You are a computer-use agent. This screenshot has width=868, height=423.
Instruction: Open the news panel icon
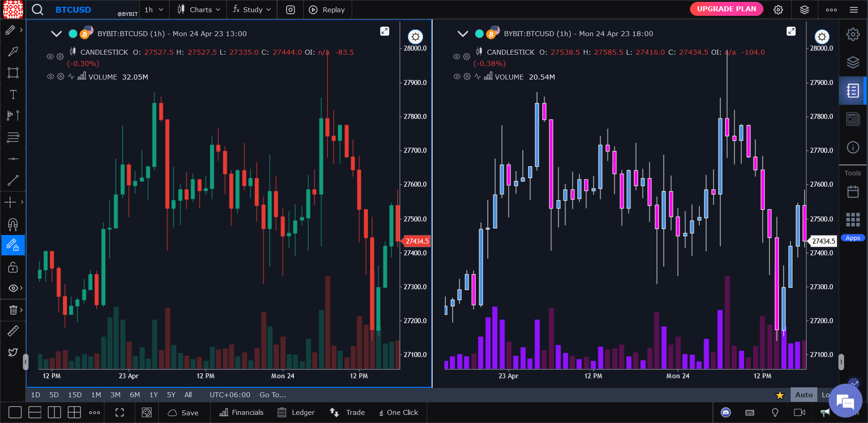[x=853, y=119]
